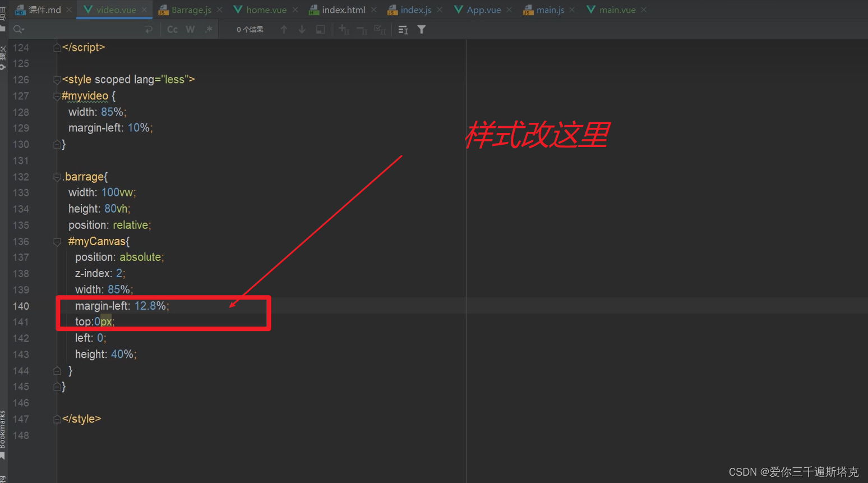Collapse the .barrage rule fold marker
This screenshot has width=868, height=483.
click(57, 177)
